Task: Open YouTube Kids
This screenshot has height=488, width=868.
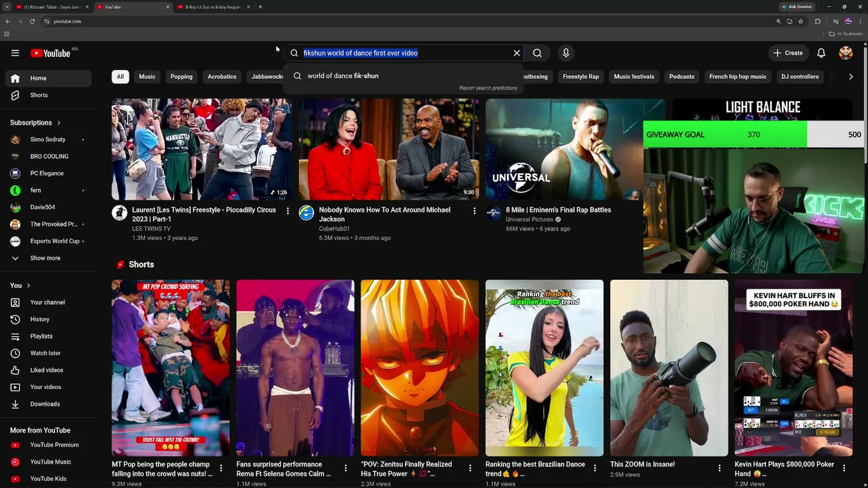Action: click(48, 479)
